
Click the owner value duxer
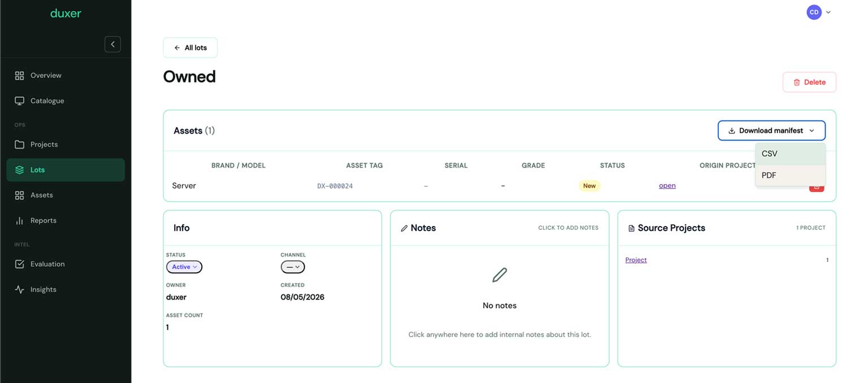(x=176, y=297)
